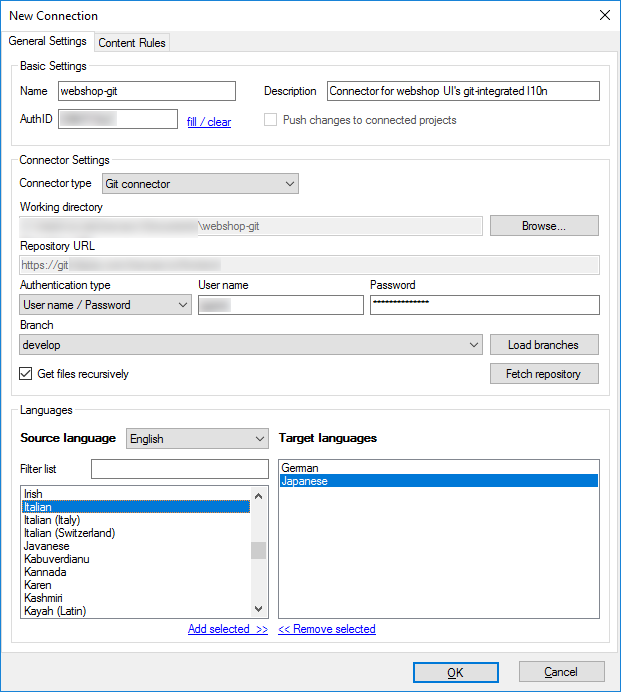Image resolution: width=621 pixels, height=692 pixels.
Task: Click the Password field
Action: 484,305
